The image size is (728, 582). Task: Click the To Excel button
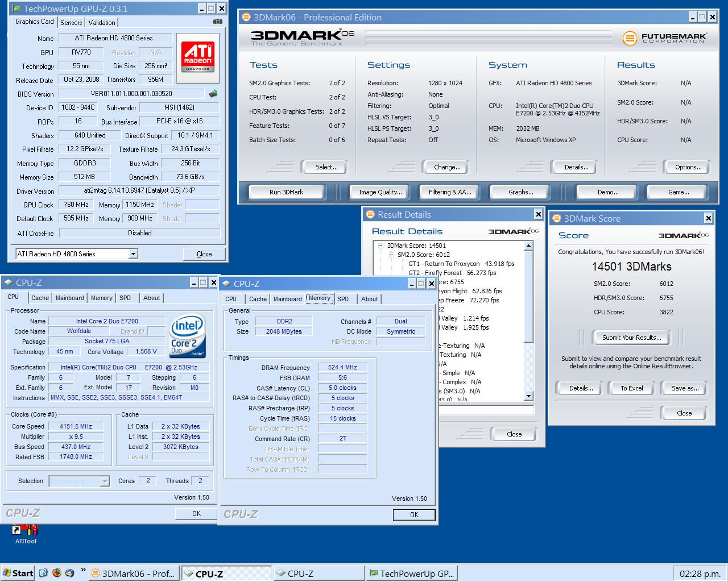631,388
